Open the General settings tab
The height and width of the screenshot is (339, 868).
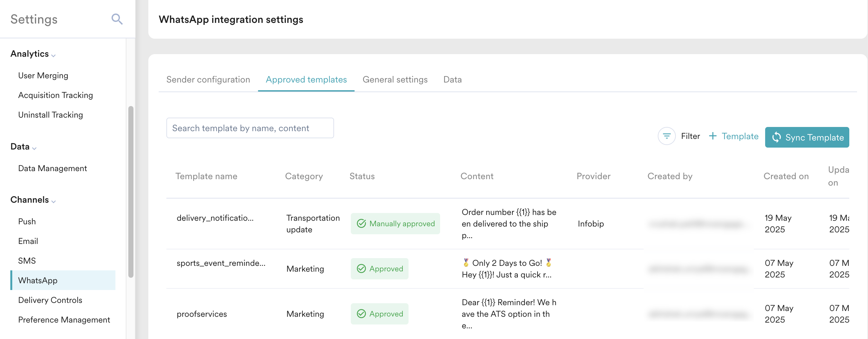(395, 80)
